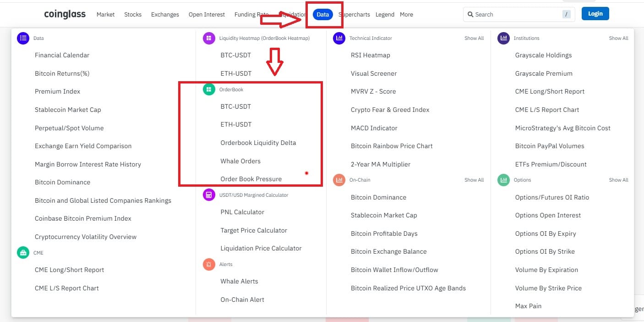Image resolution: width=644 pixels, height=322 pixels.
Task: Open MicroStrategy's Avg Bitcoin Cost
Action: [x=563, y=128]
